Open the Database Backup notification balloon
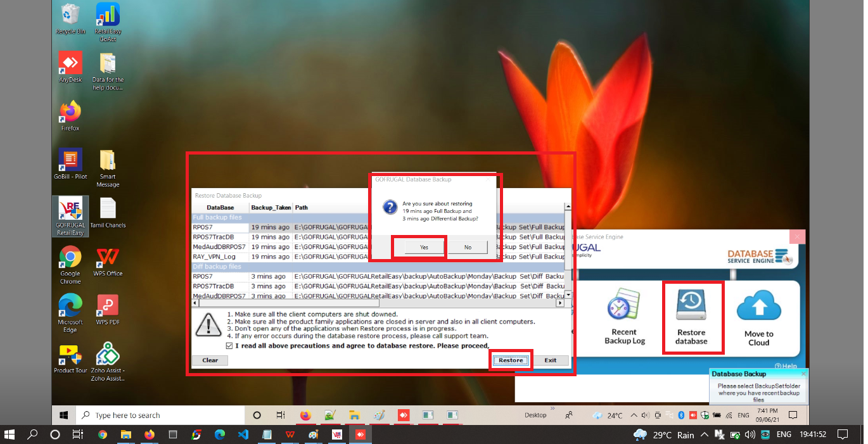Screen dimensions: 868x444 (x=758, y=386)
